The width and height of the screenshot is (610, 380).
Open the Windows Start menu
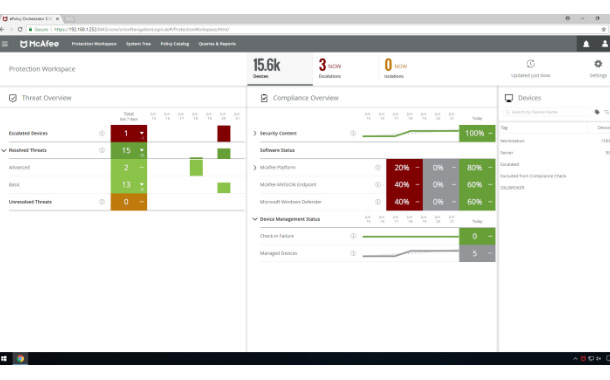[x=4, y=359]
